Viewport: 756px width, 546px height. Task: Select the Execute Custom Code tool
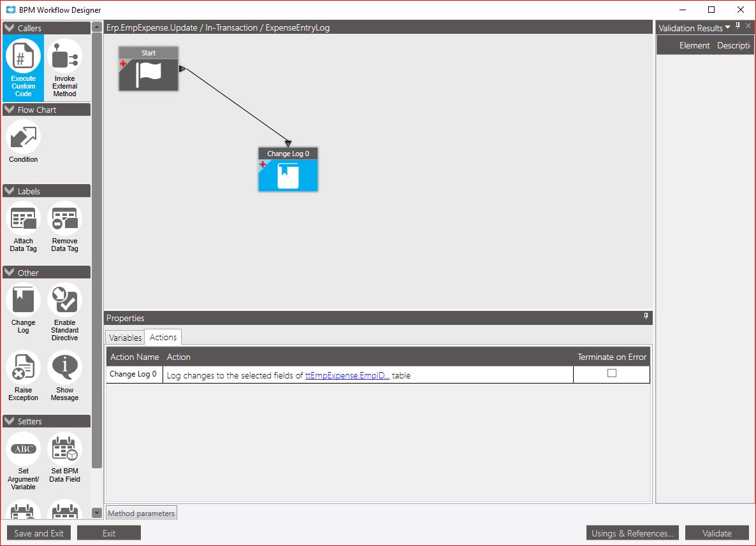click(23, 68)
